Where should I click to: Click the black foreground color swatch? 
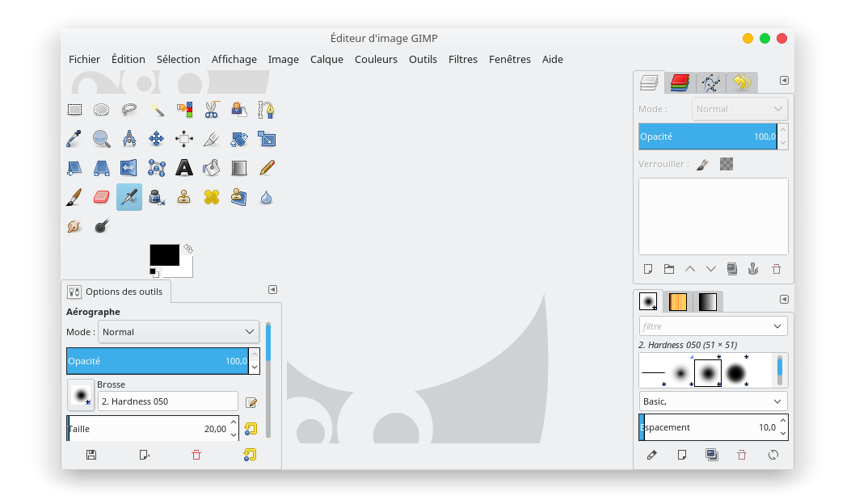pyautogui.click(x=164, y=255)
